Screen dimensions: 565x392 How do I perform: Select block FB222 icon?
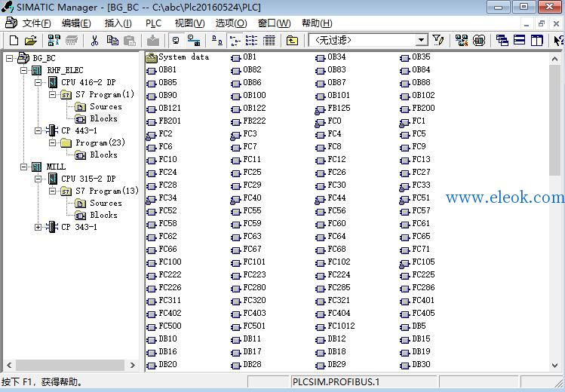[x=235, y=121]
